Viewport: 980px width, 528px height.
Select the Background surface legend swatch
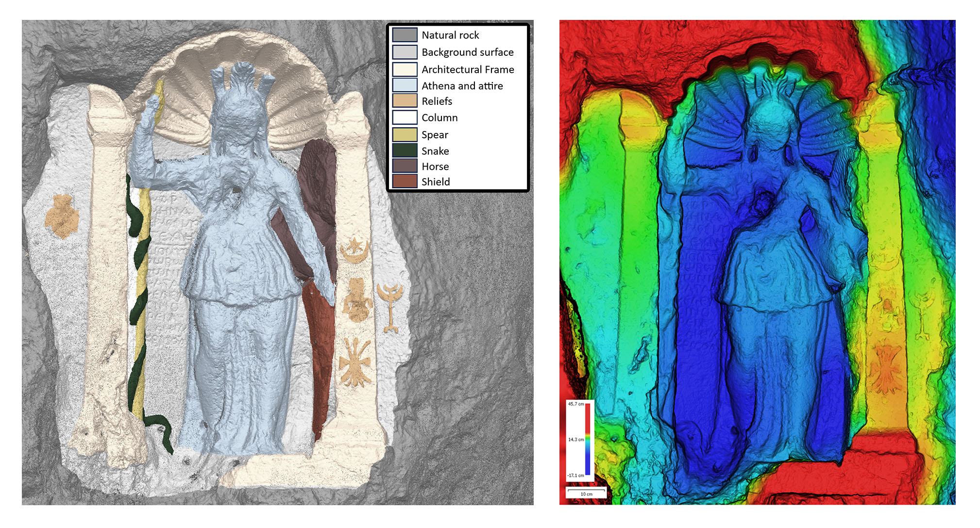click(x=405, y=52)
